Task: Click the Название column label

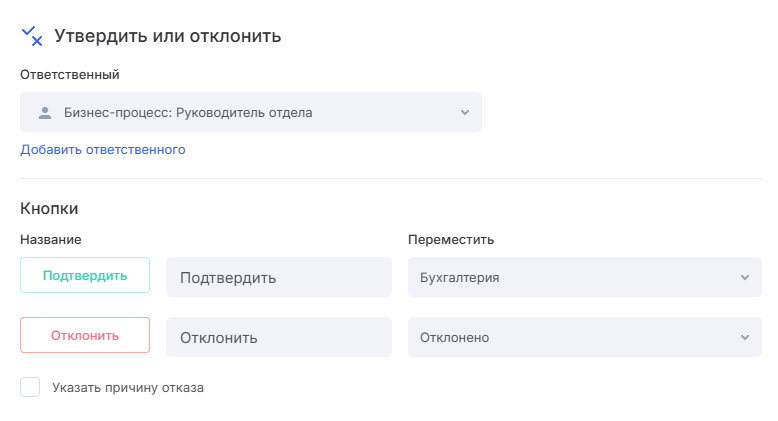Action: tap(51, 240)
